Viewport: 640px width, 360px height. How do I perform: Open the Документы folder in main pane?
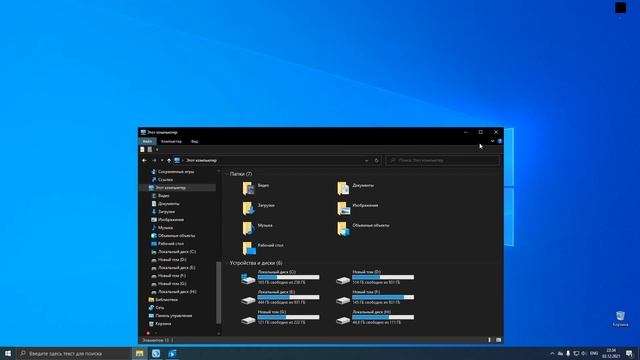tap(356, 188)
